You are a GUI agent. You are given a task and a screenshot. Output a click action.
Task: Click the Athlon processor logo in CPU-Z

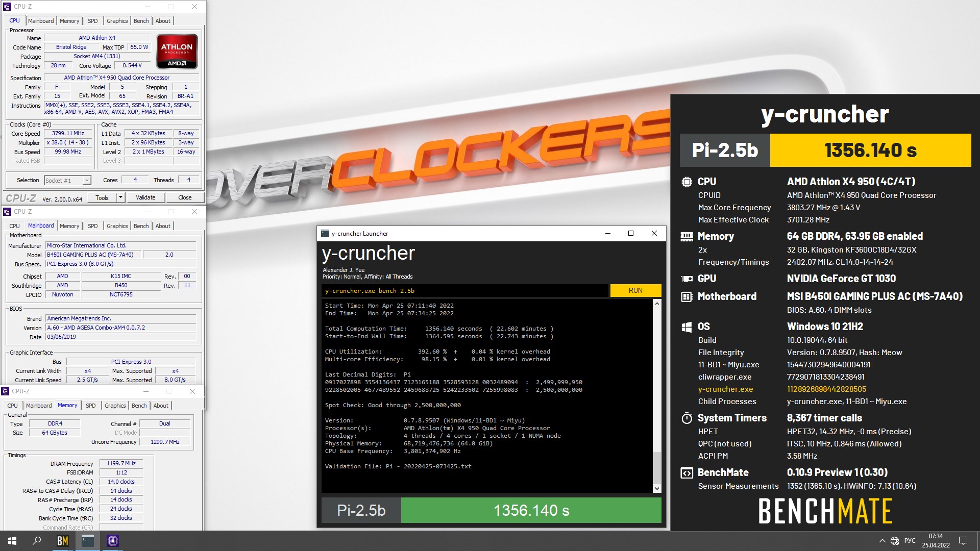[177, 52]
